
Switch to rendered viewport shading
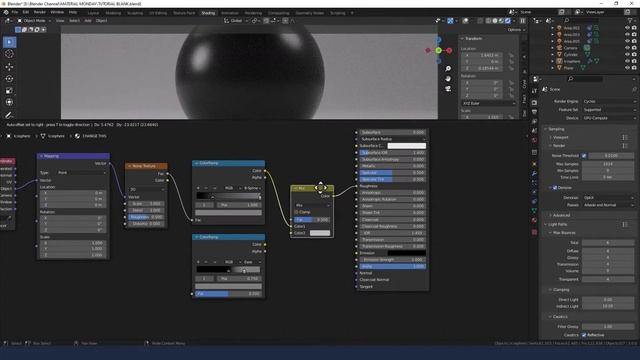tap(508, 20)
